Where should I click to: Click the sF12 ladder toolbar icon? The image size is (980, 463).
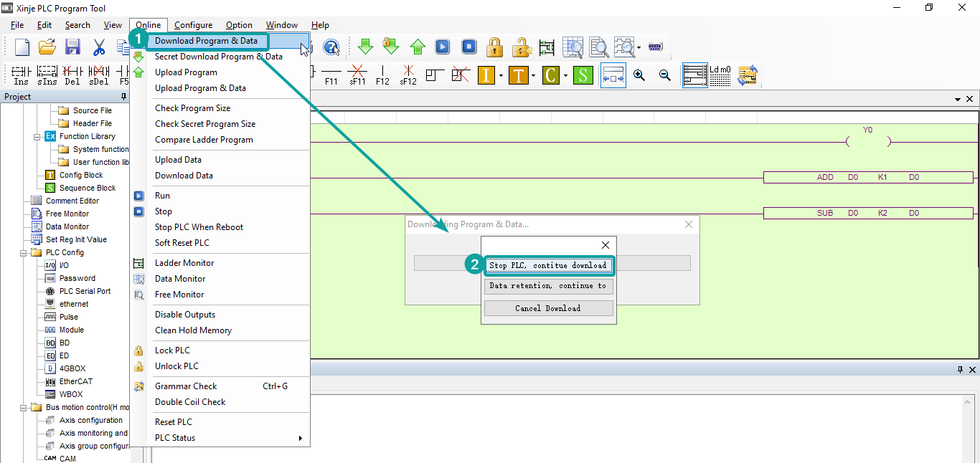tap(407, 75)
